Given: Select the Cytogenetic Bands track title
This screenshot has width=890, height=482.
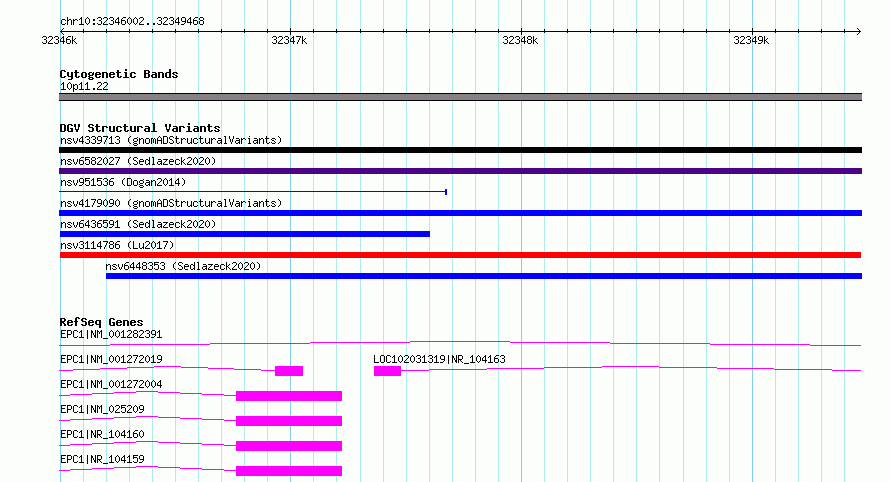Looking at the screenshot, I should [119, 74].
